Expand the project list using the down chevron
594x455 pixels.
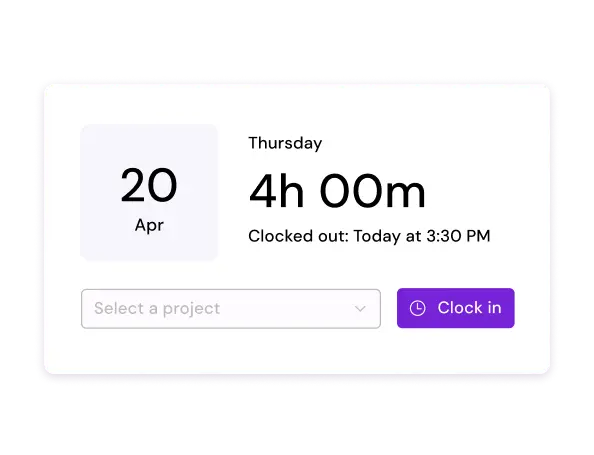click(360, 309)
